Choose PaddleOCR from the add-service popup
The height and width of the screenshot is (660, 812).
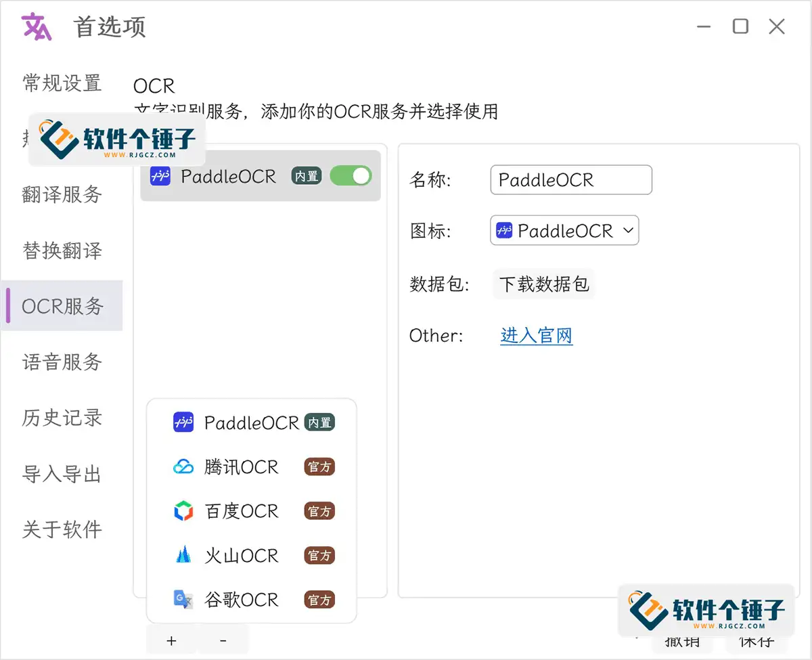tap(252, 422)
